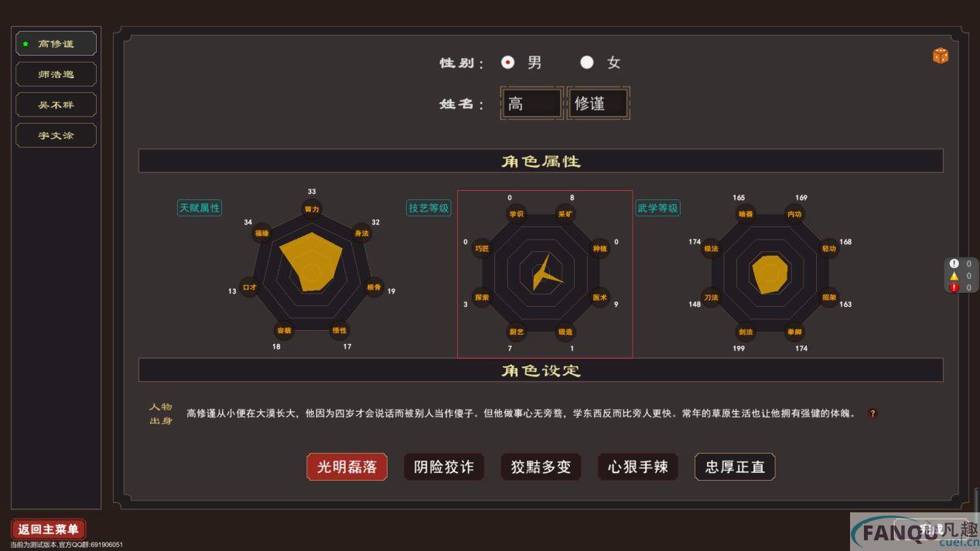Click the given name field 修谨
980x551 pixels.
coord(598,104)
